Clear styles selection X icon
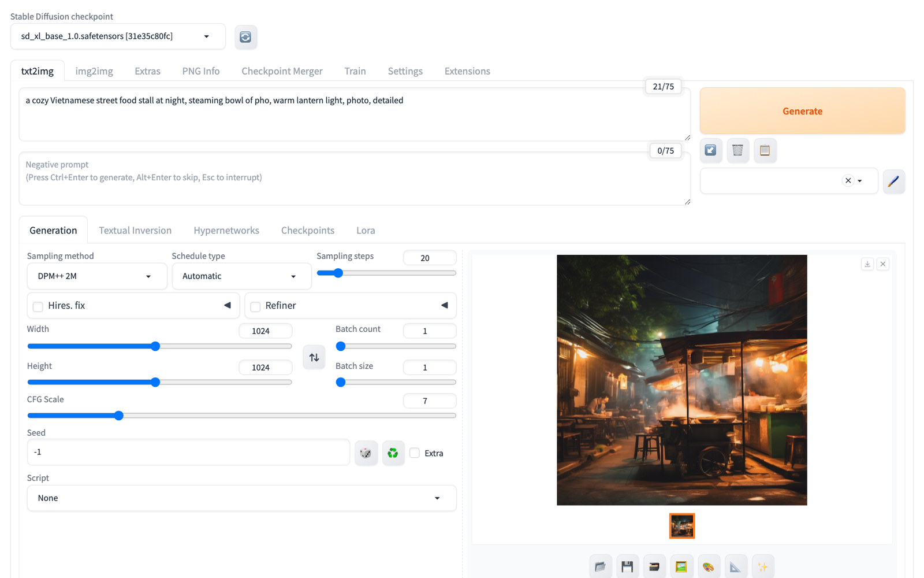 click(848, 181)
